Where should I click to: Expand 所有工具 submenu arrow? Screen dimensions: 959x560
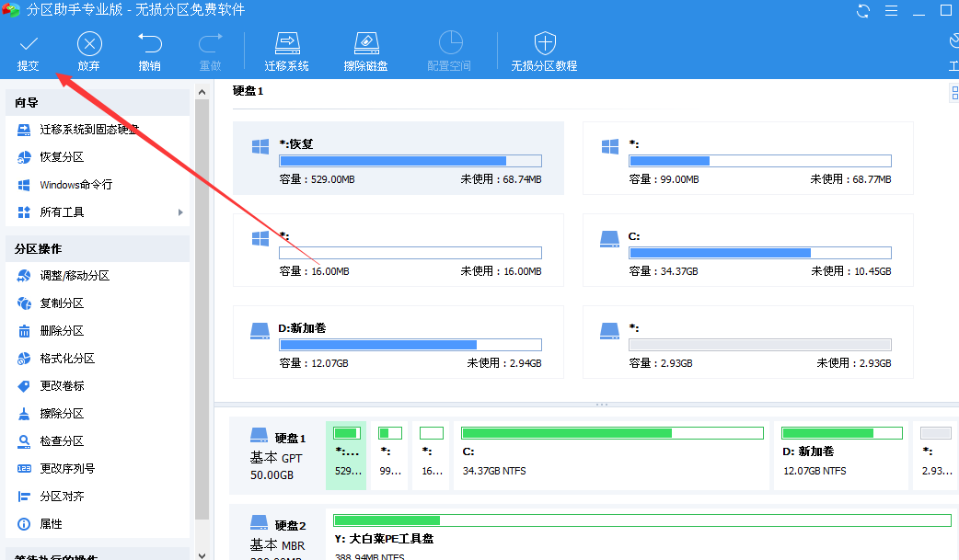click(180, 212)
